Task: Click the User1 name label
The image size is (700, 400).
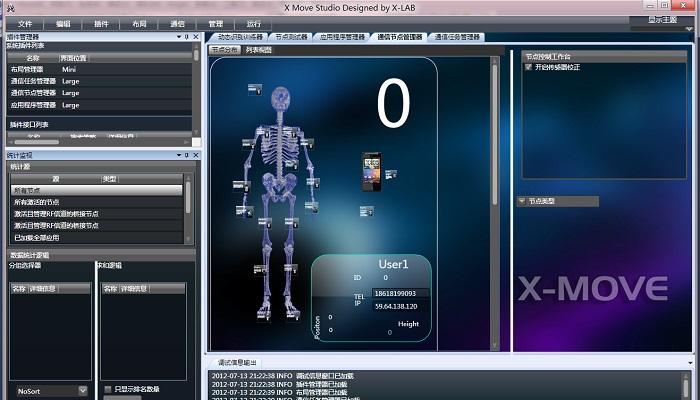Action: (393, 264)
